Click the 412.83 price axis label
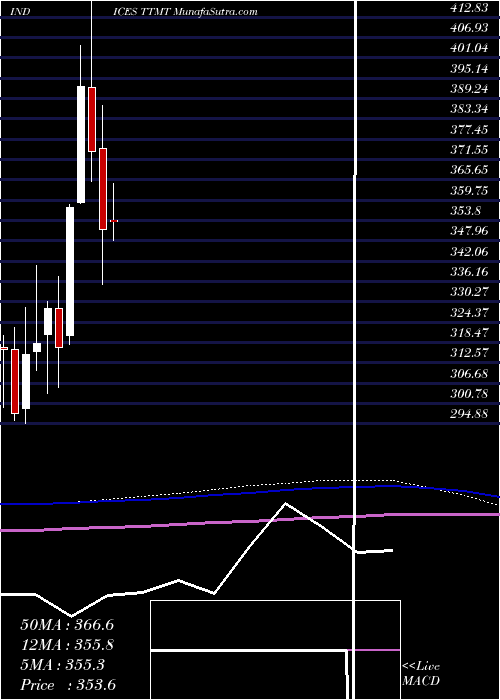This screenshot has height=700, width=500. coord(468,8)
